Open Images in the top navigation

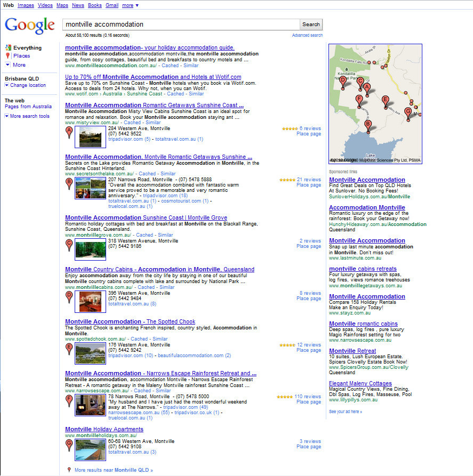coord(26,5)
